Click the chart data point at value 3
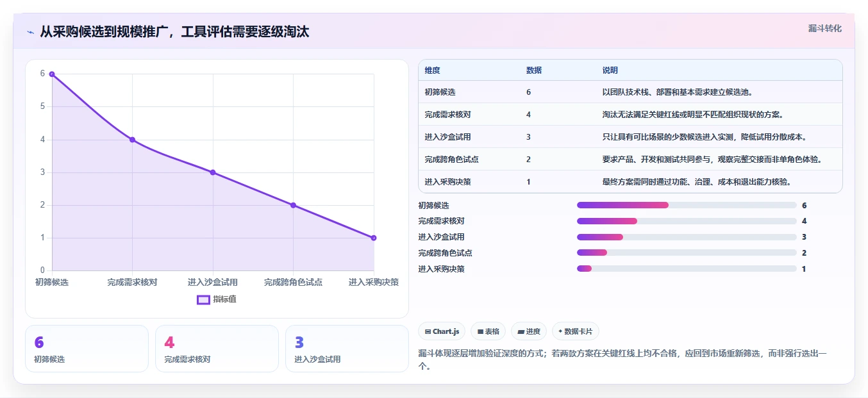The image size is (868, 398). (213, 172)
